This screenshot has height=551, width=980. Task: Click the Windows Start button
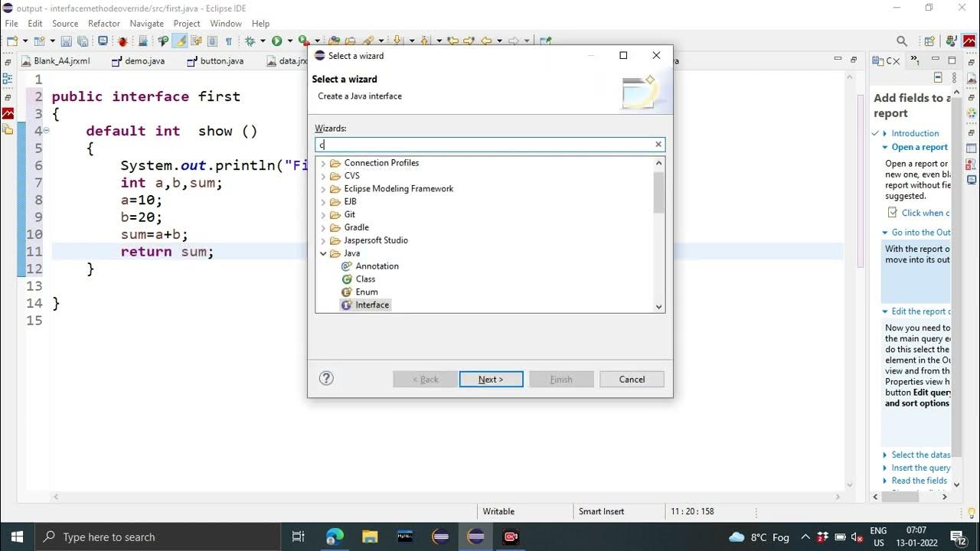[x=18, y=536]
